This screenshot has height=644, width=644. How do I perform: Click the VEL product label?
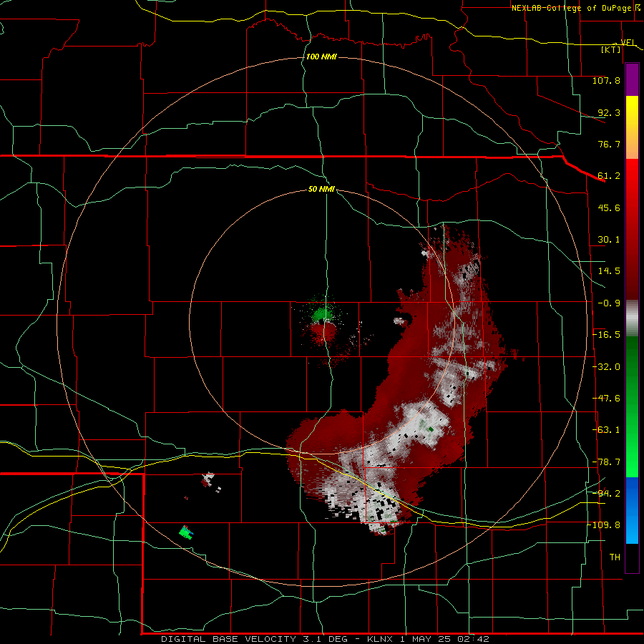point(628,42)
